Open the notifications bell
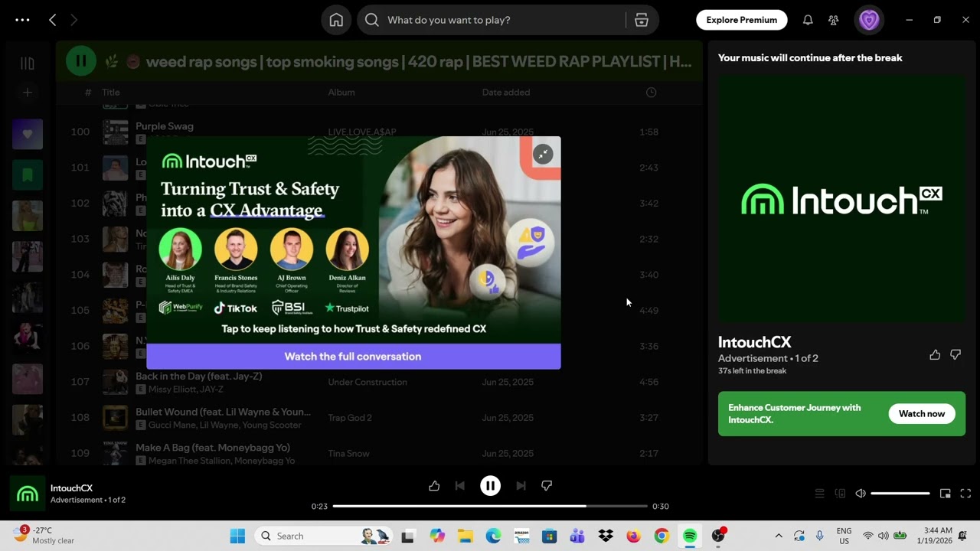980x551 pixels. [x=808, y=20]
